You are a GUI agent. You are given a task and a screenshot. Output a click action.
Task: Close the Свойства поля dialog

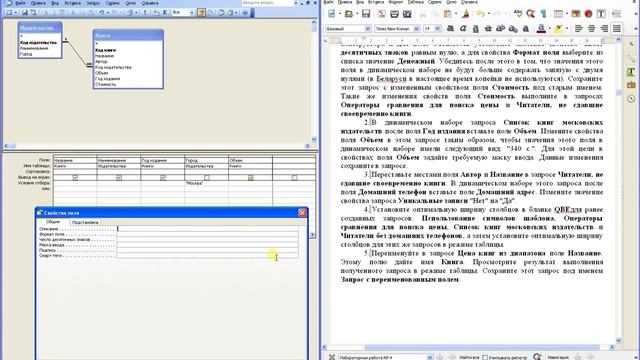point(302,213)
